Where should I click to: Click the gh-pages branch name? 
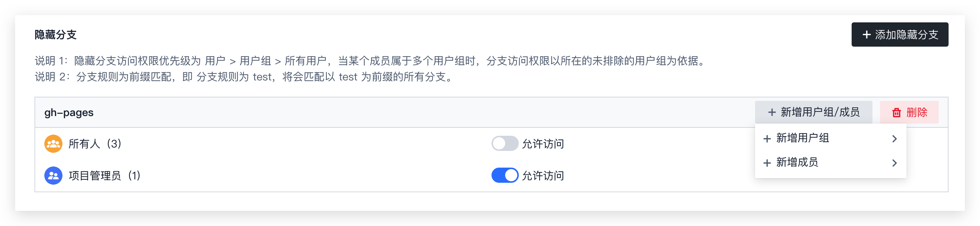[x=69, y=113]
